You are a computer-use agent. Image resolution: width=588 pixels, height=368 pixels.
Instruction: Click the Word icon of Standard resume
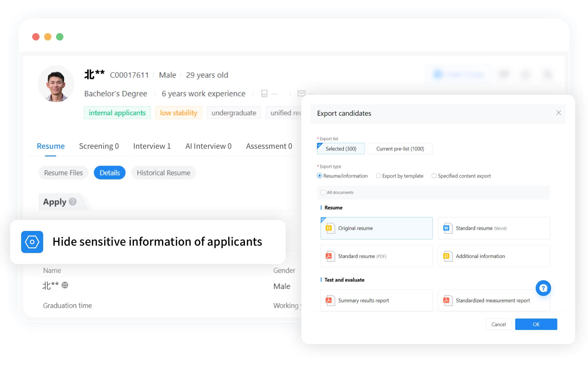coord(447,228)
